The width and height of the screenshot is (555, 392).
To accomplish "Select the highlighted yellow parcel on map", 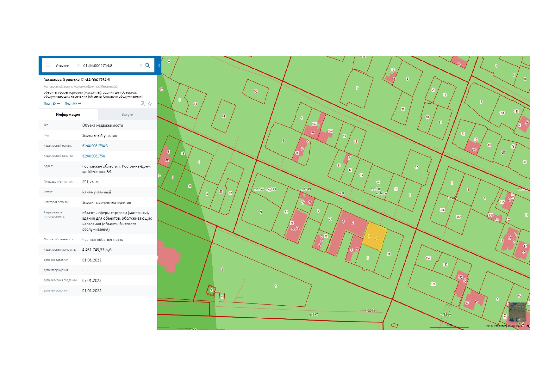I will (375, 236).
